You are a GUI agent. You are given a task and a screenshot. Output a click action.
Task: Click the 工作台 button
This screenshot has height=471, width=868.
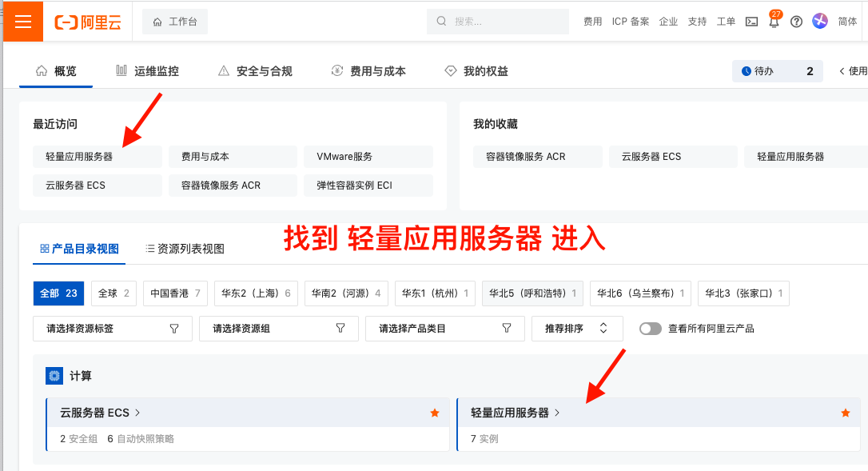point(175,22)
